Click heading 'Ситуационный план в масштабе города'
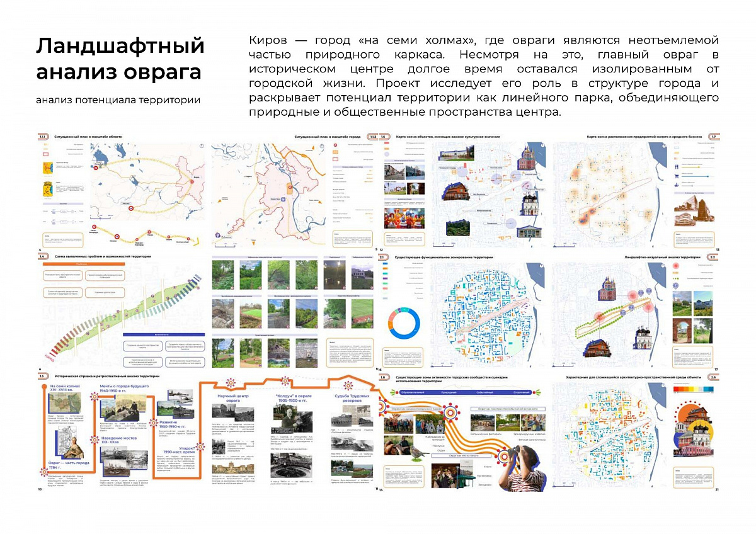The height and width of the screenshot is (534, 756). coord(328,137)
